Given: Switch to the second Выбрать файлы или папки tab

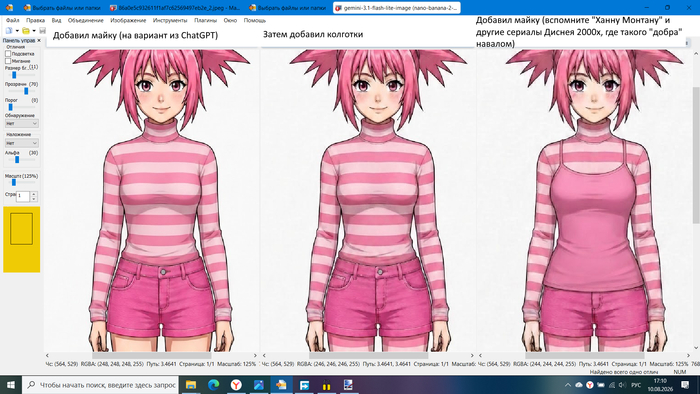Looking at the screenshot, I should click(x=288, y=8).
